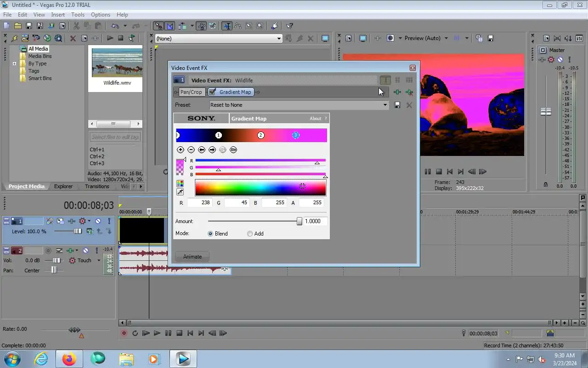
Task: Open the Undo history dropdown arrow
Action: 124,26
